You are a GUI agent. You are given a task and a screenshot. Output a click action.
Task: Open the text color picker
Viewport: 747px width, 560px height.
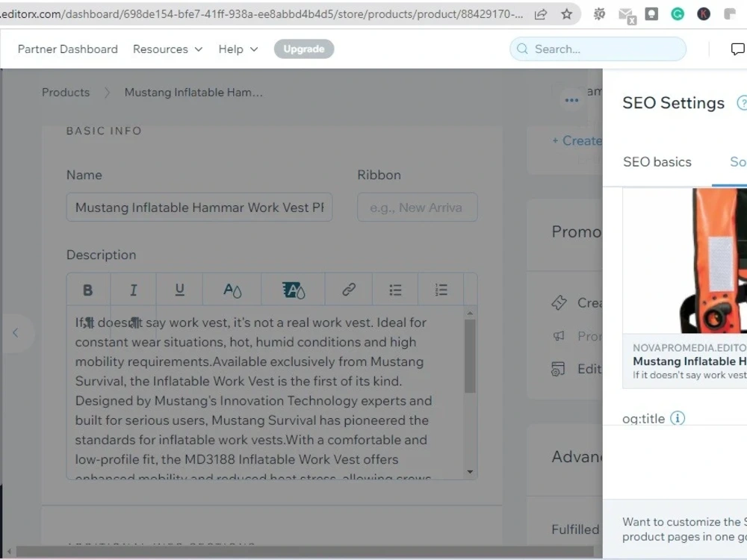point(232,290)
